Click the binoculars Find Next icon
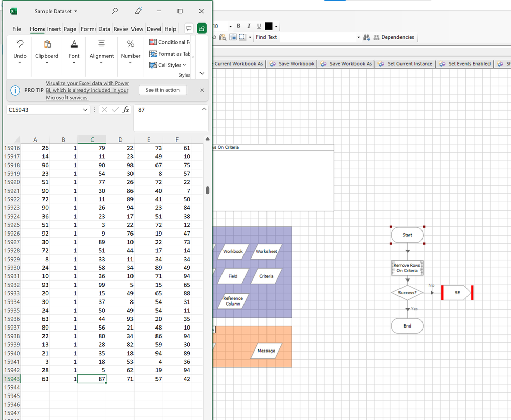This screenshot has height=420, width=511. pyautogui.click(x=367, y=37)
